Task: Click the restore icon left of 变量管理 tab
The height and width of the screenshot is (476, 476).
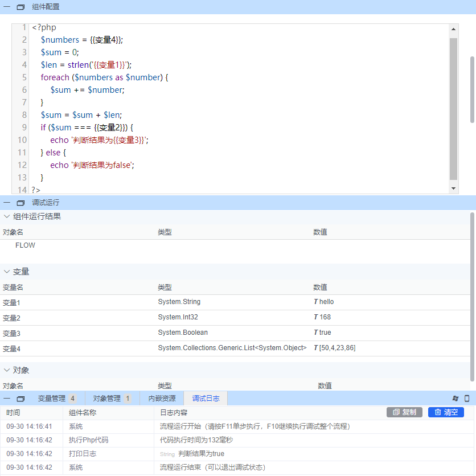Action: (21, 399)
